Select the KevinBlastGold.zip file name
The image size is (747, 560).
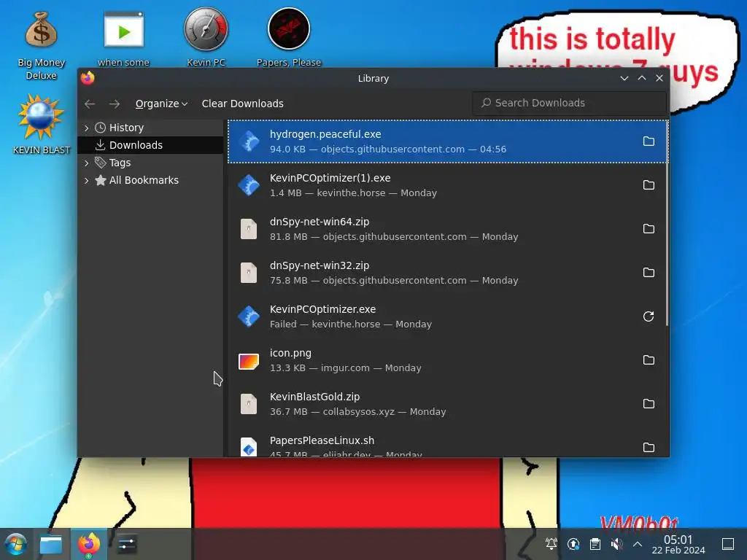[314, 397]
